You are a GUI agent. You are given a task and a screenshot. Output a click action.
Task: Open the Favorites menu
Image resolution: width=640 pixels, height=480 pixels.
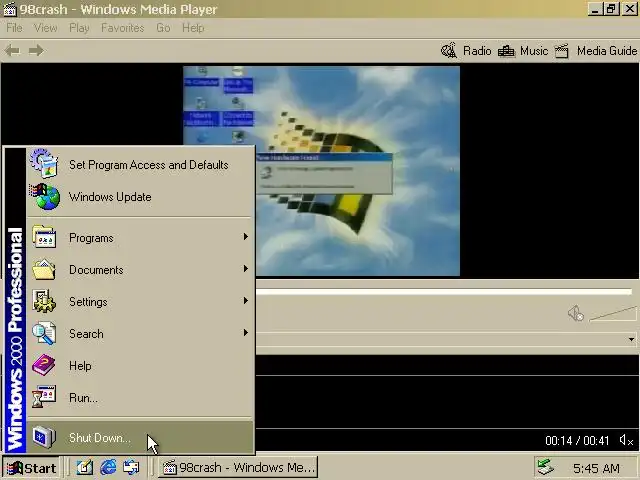click(x=122, y=28)
